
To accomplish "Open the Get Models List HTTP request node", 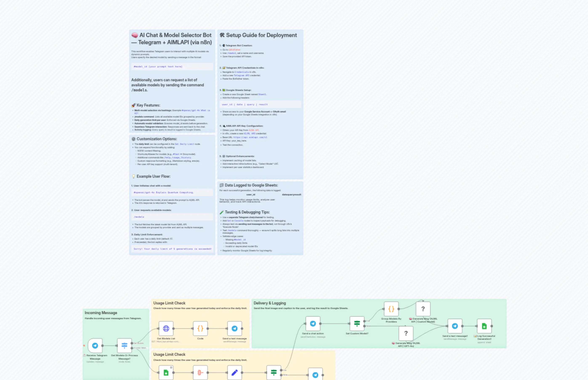I will [x=166, y=329].
